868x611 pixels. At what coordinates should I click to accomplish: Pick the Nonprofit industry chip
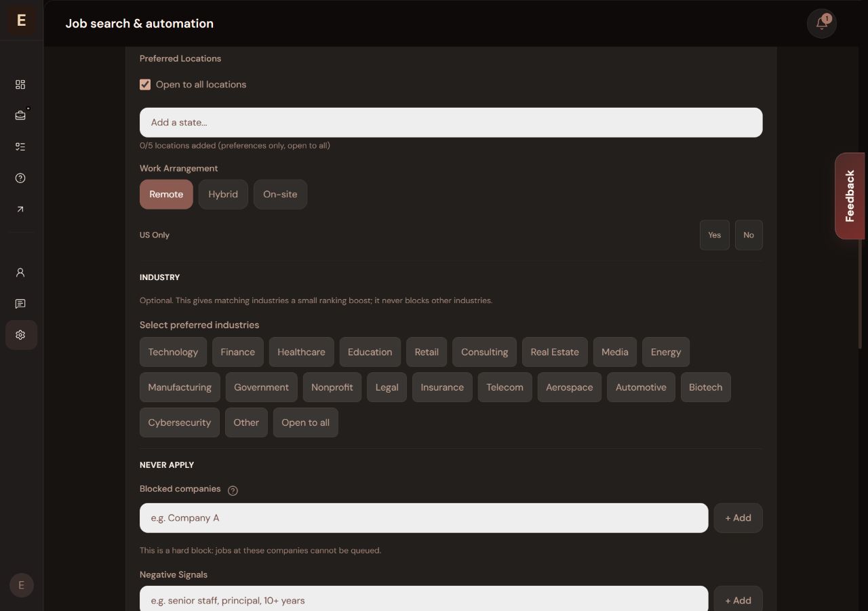click(x=332, y=387)
